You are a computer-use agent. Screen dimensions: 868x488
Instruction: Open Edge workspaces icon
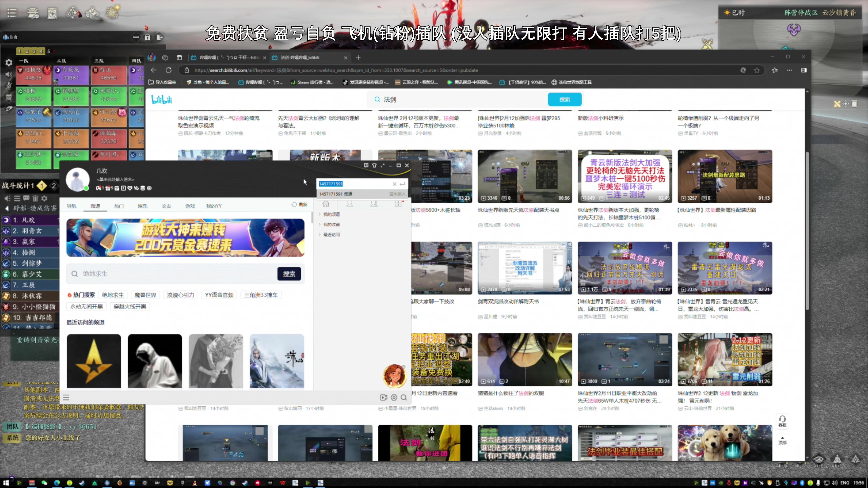(165, 58)
